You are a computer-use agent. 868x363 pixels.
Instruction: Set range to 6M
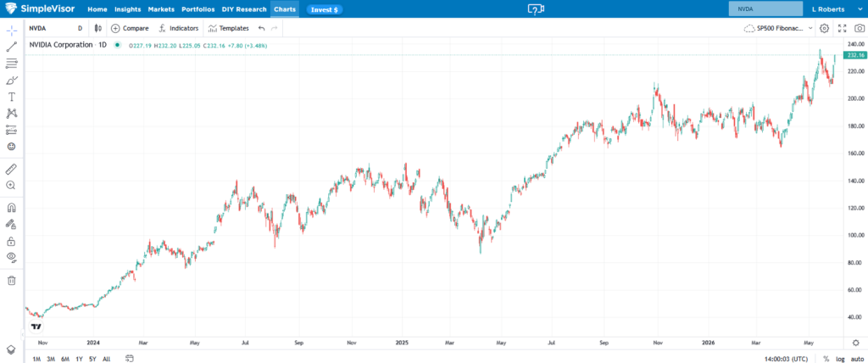[65, 359]
